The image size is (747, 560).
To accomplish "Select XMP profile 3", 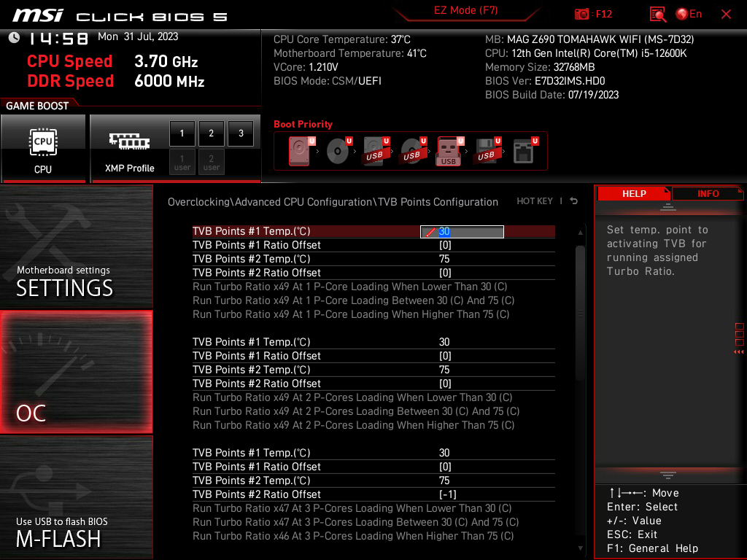I will pyautogui.click(x=241, y=133).
